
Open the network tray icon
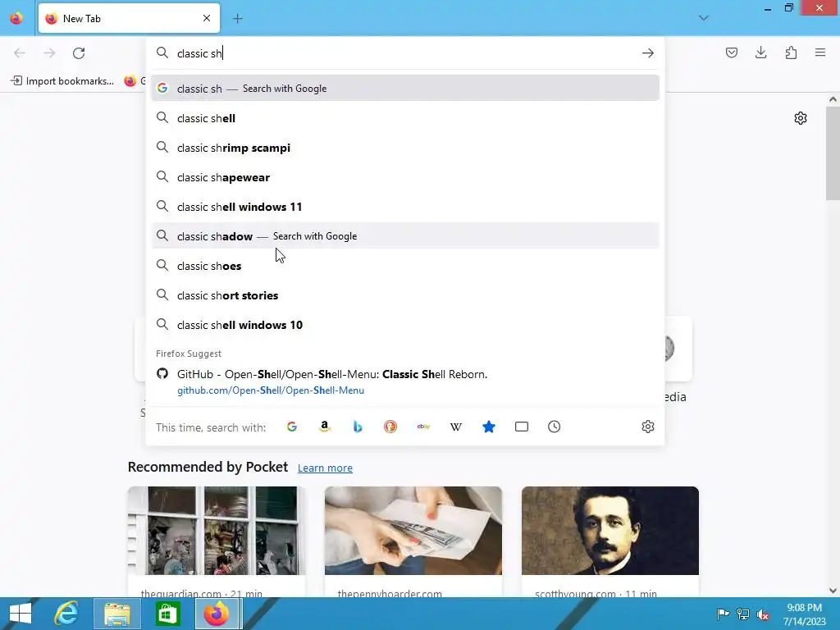tap(743, 614)
